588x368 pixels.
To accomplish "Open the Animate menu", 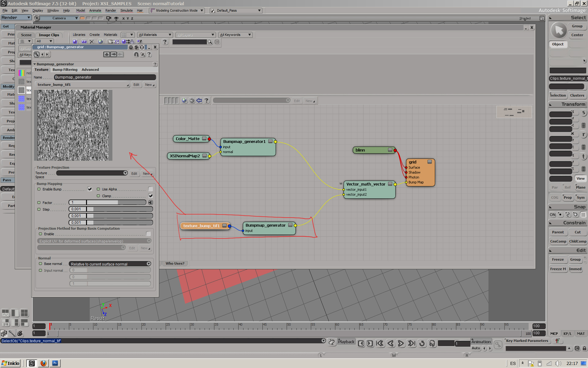I will (x=95, y=10).
